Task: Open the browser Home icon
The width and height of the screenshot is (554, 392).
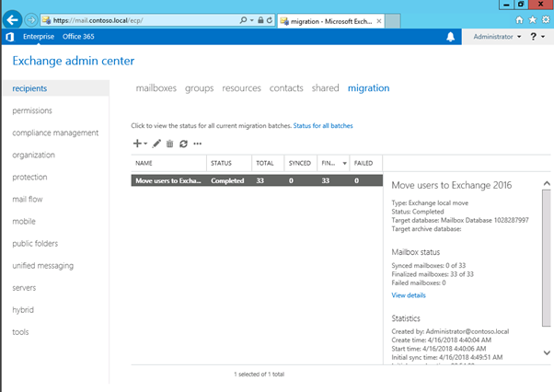Action: 519,19
